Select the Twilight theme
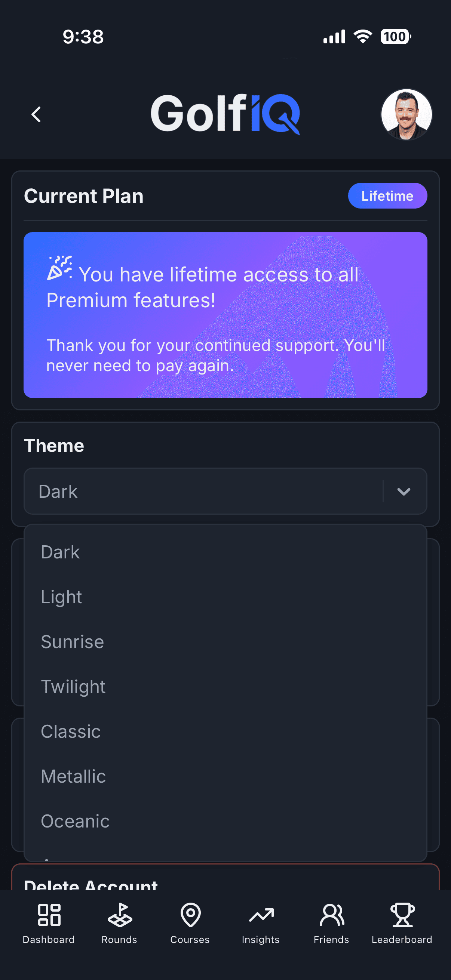Screen dimensions: 451x980 [73, 687]
